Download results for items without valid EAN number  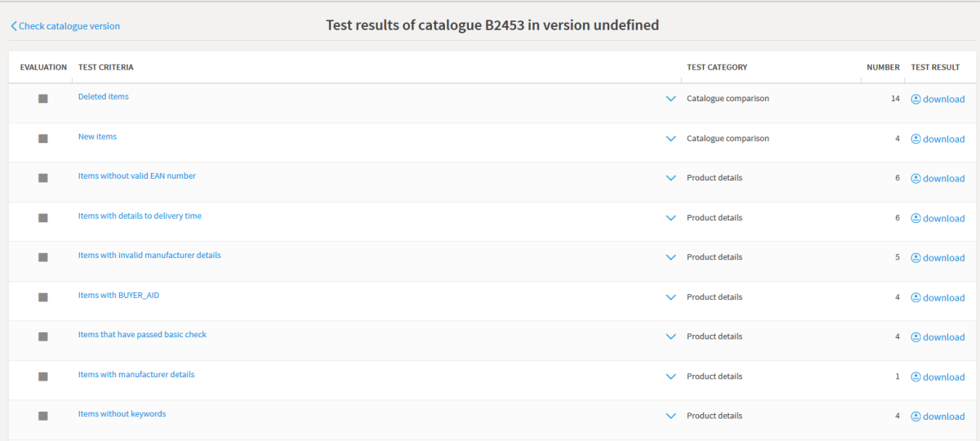point(938,178)
